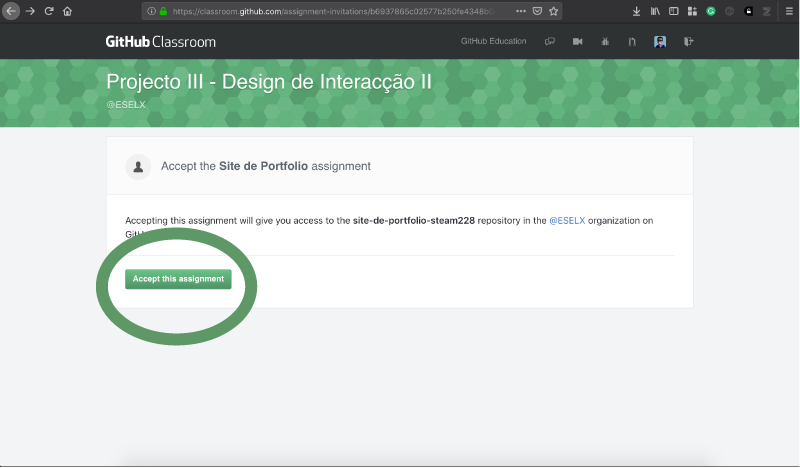Toggle the sidebar view icon

tap(673, 11)
